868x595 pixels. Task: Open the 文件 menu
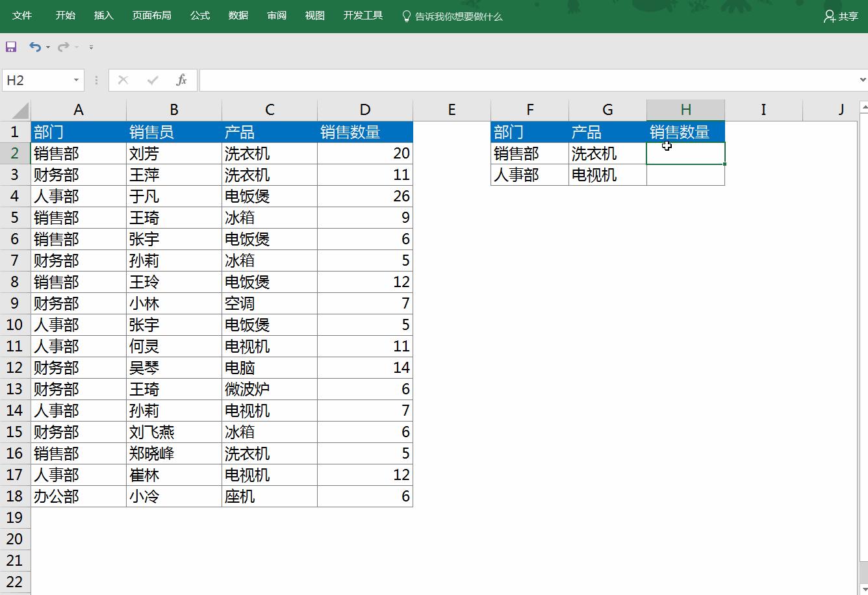click(x=22, y=14)
